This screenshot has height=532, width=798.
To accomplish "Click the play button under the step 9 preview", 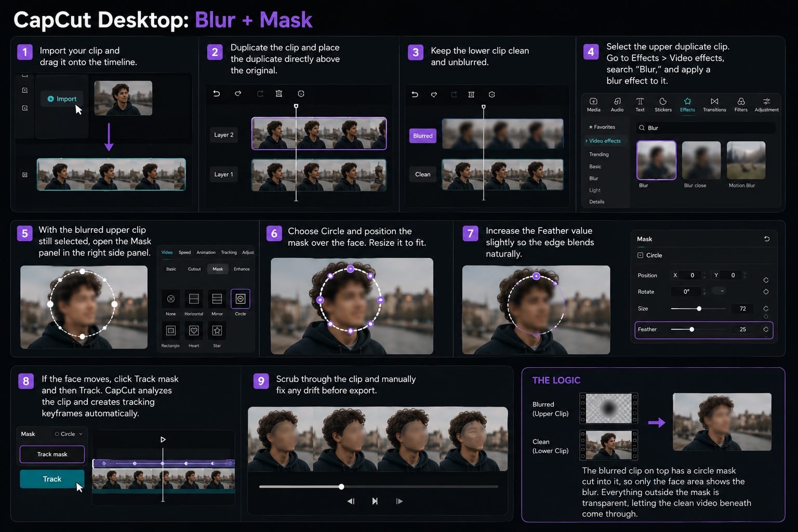I will (375, 501).
